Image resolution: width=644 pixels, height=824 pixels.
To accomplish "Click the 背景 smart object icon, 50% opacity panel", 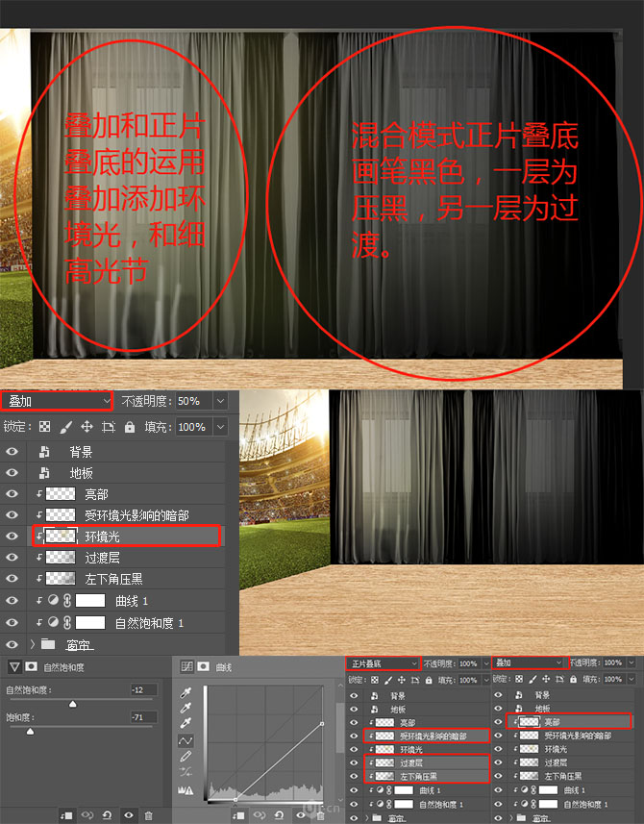I will (44, 451).
